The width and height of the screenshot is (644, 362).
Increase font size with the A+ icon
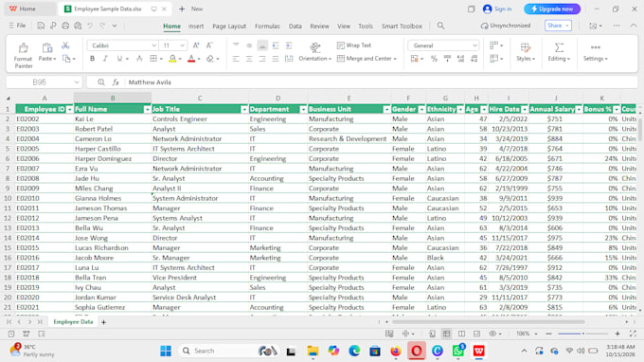196,45
